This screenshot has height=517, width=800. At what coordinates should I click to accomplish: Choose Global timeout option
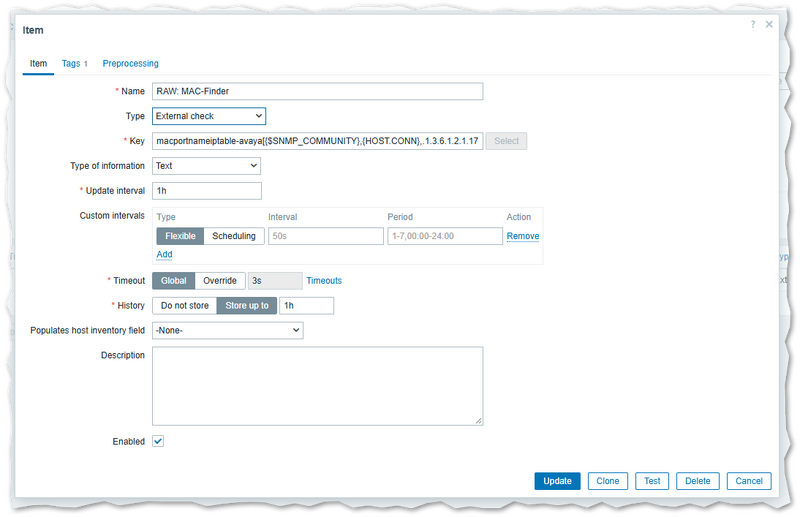(x=173, y=281)
